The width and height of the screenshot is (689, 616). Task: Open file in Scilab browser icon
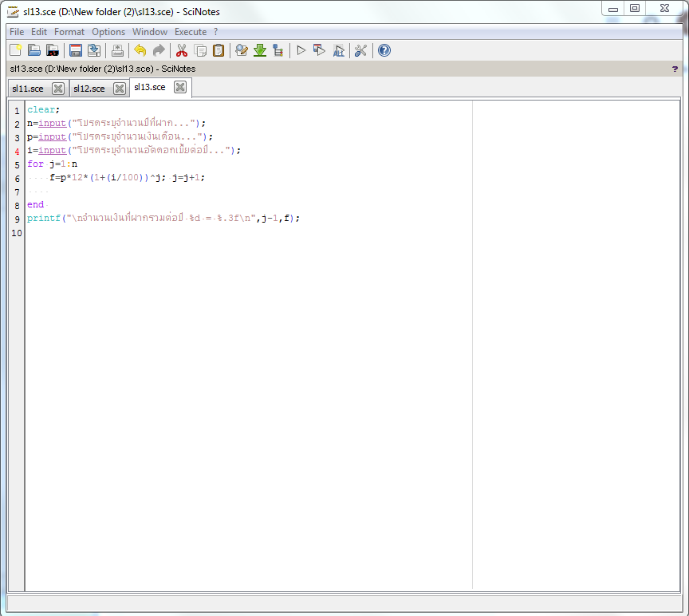pyautogui.click(x=53, y=50)
